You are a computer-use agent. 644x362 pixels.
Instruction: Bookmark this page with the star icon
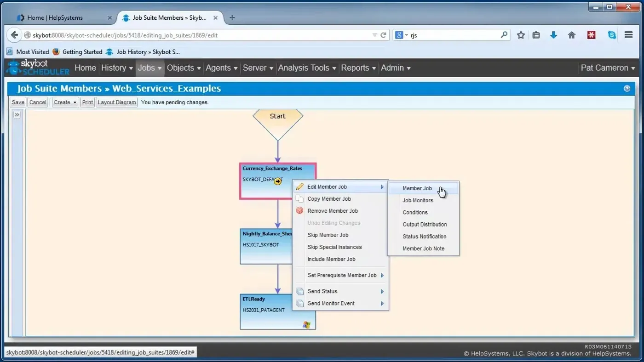pyautogui.click(x=521, y=35)
